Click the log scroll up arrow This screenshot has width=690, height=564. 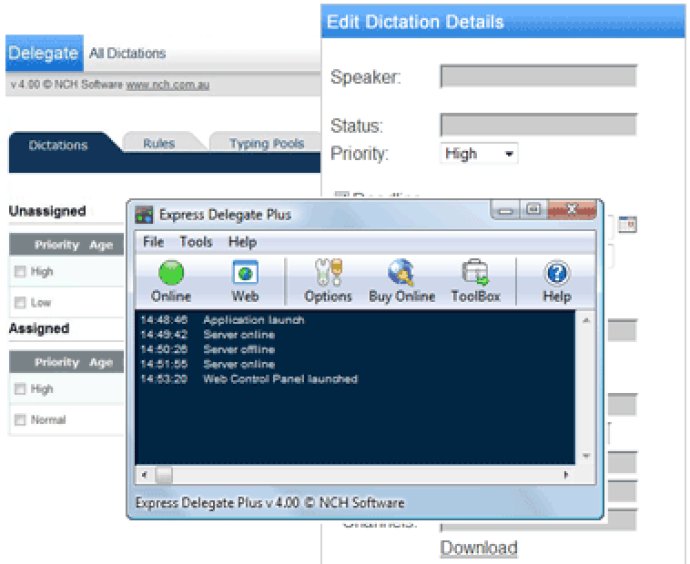click(586, 320)
